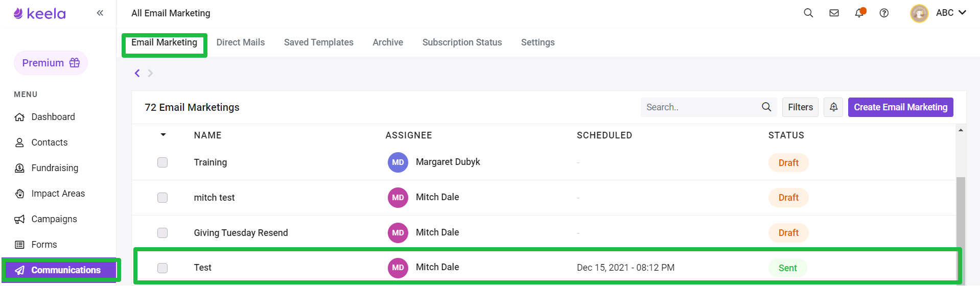This screenshot has height=286, width=980.
Task: Switch to the Direct Mails tab
Action: 241,42
